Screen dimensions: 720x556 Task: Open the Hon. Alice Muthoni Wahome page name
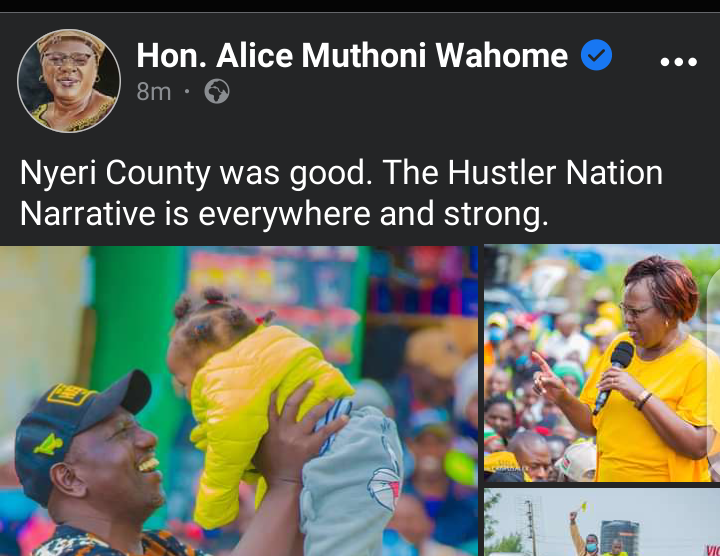(352, 55)
